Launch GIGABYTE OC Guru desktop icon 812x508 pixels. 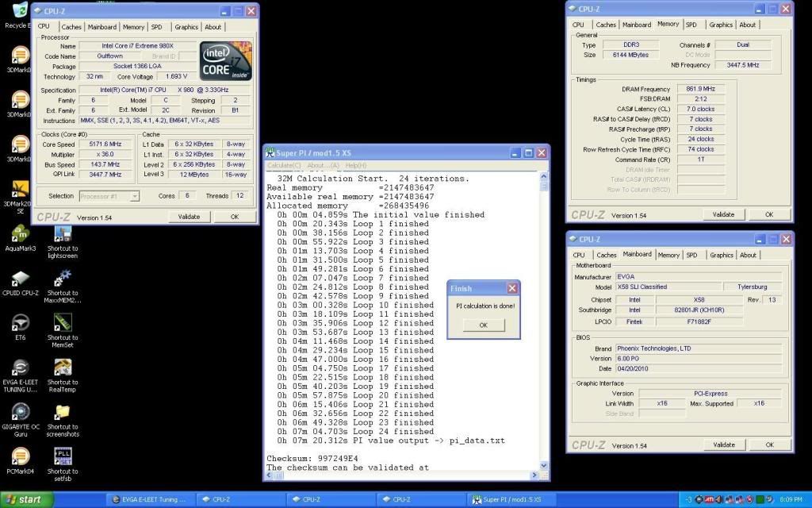tap(21, 414)
